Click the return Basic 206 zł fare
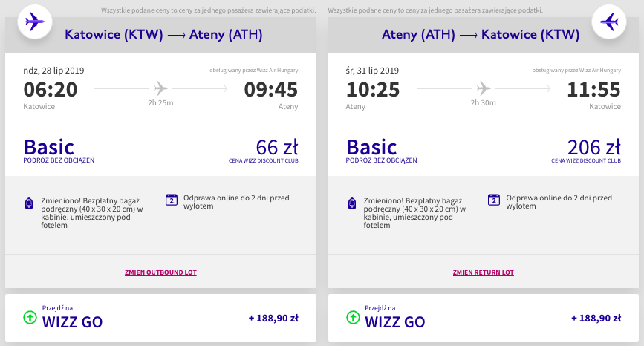Screen dimensions: 644x346 593,147
